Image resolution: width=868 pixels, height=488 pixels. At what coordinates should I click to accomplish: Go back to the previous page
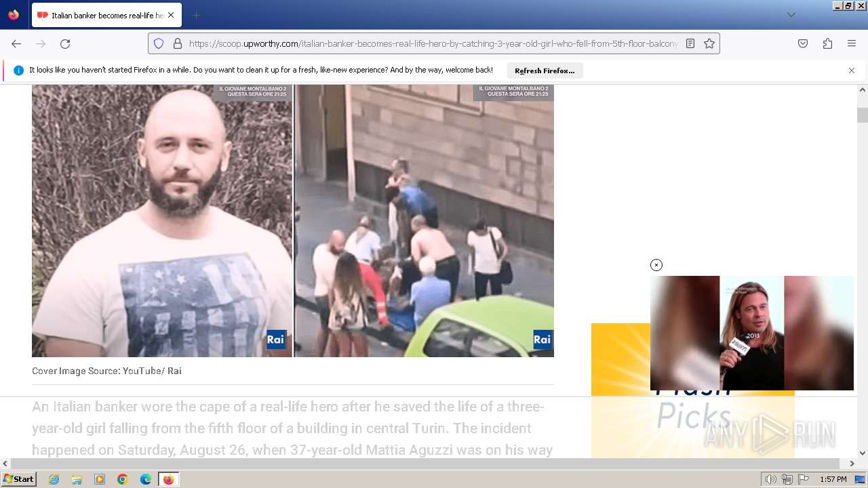coord(16,43)
